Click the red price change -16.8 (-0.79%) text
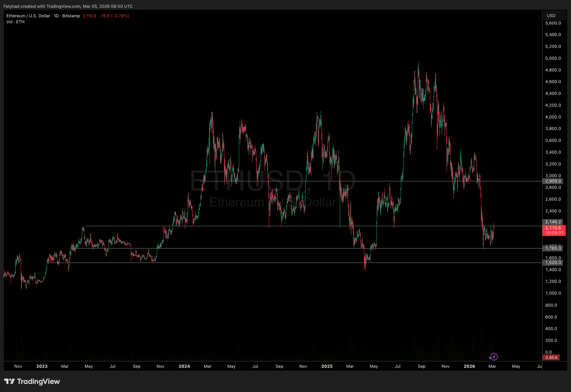 (114, 16)
